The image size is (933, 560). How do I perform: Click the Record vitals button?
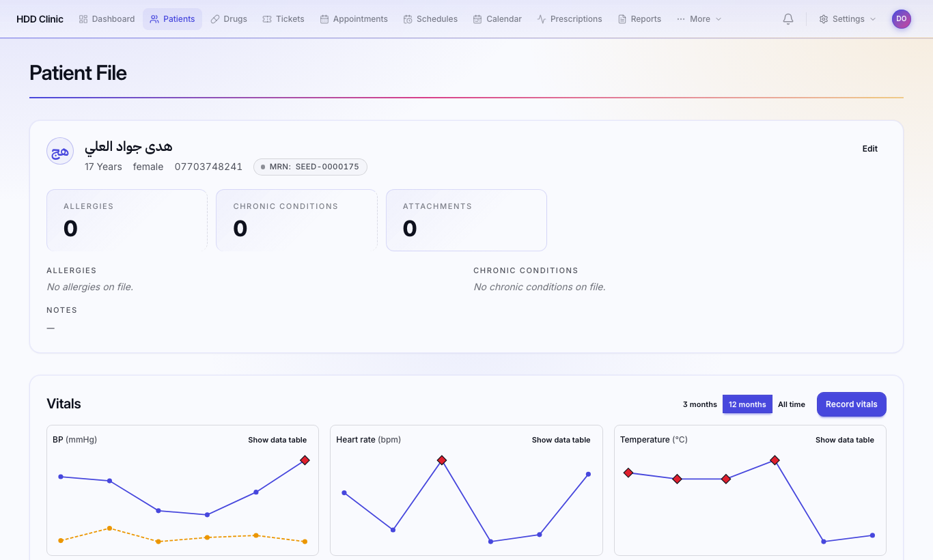pos(852,404)
